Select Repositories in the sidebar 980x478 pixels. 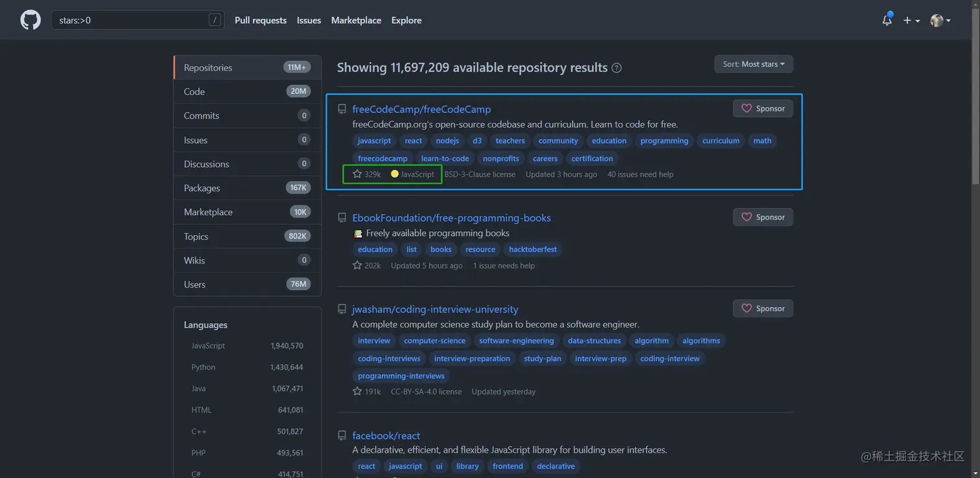point(248,67)
